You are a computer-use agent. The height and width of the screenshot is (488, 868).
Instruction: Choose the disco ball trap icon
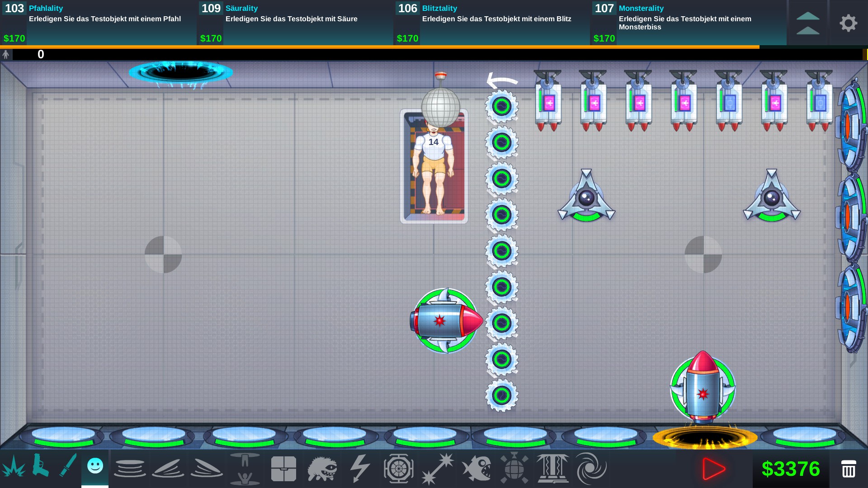pyautogui.click(x=514, y=469)
